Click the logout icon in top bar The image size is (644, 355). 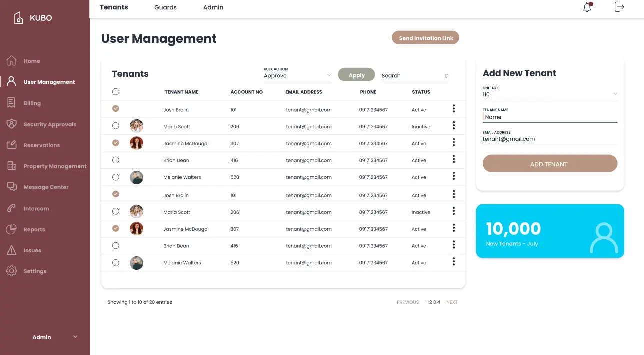pyautogui.click(x=619, y=7)
